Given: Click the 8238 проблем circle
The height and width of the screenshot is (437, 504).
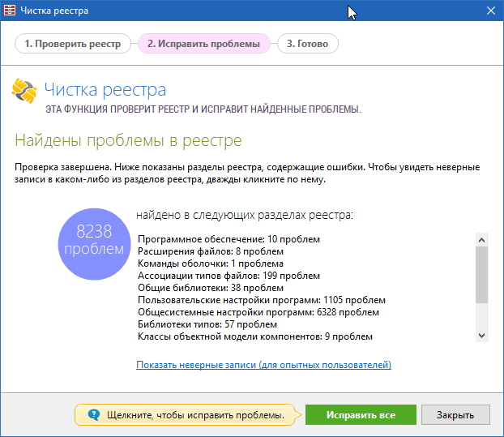Looking at the screenshot, I should point(94,244).
